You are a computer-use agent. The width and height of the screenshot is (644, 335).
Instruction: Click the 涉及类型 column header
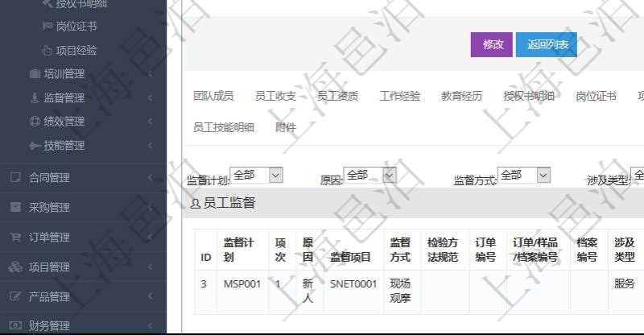(625, 250)
